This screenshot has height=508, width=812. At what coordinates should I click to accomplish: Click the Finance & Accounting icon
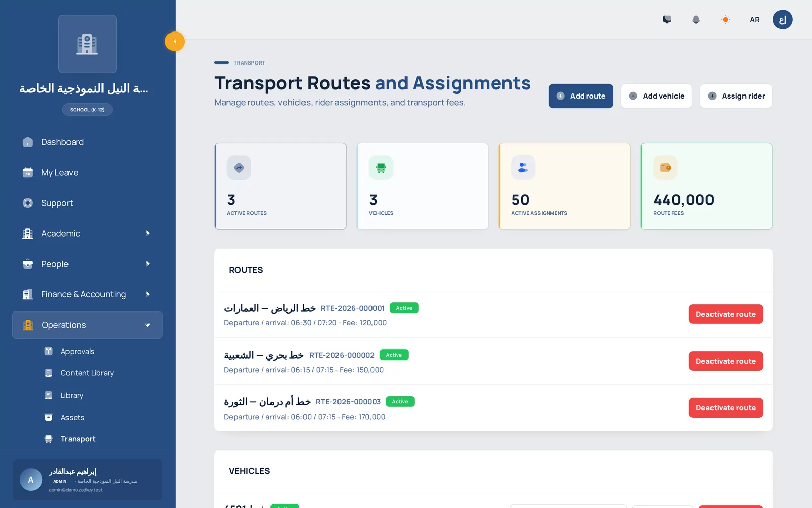pos(28,294)
